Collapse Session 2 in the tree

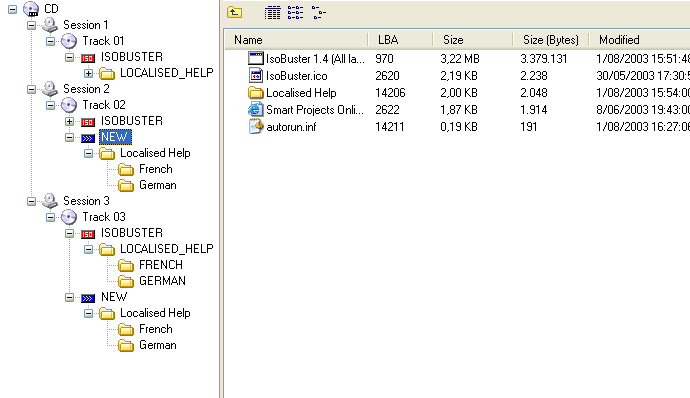coord(31,89)
